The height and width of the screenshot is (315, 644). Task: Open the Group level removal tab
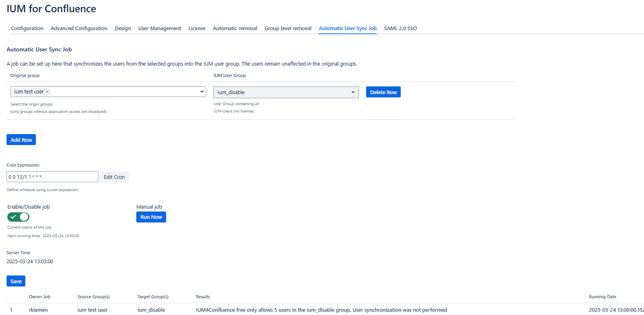(288, 28)
